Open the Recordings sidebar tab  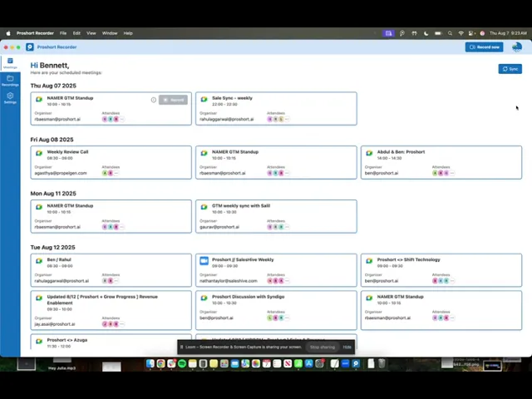(10, 81)
